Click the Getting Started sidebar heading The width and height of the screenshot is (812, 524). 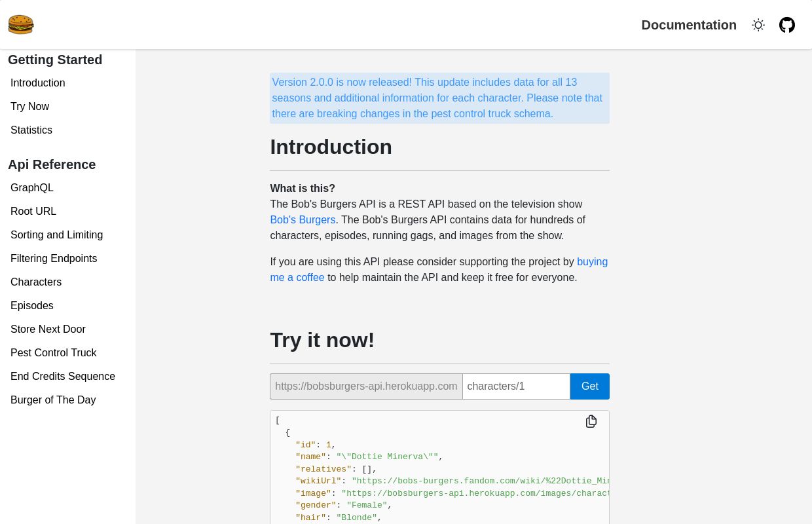55,60
